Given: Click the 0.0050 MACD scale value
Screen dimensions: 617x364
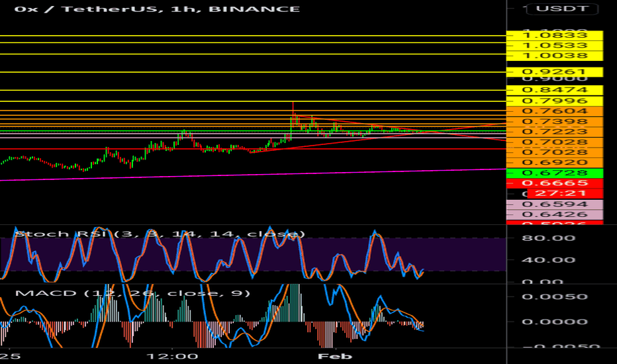Looking at the screenshot, I should click(554, 296).
